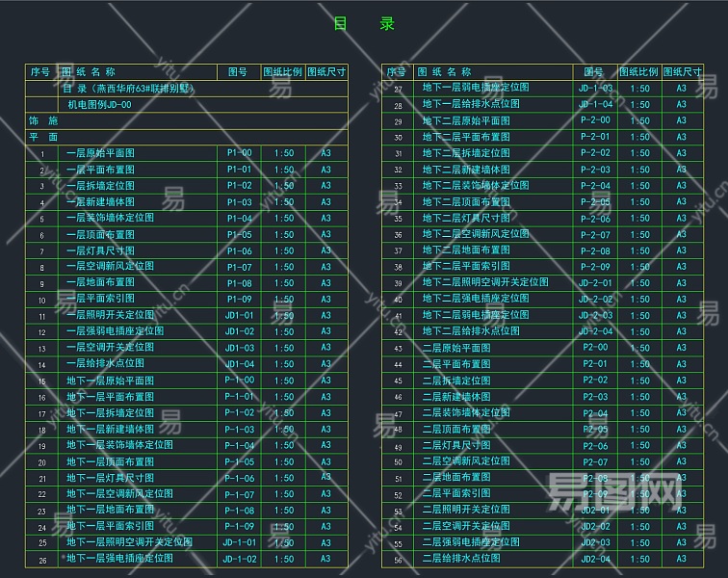The image size is (728, 578).
Task: Select row text 一层给排水点位图
Action: (105, 363)
